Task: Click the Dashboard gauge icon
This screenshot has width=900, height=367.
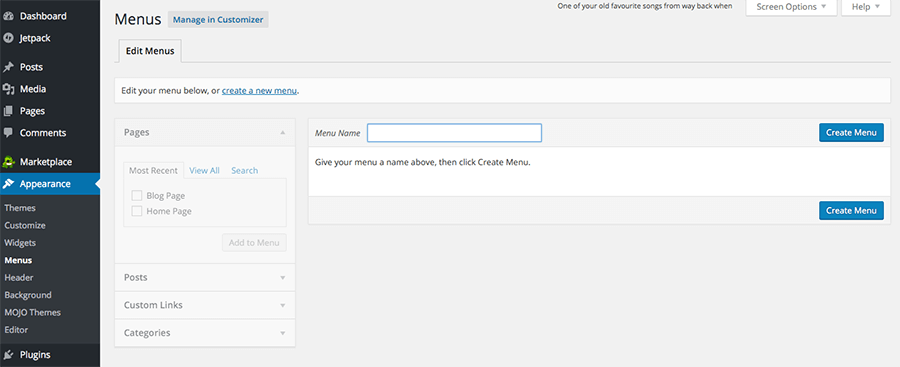Action: [x=8, y=16]
